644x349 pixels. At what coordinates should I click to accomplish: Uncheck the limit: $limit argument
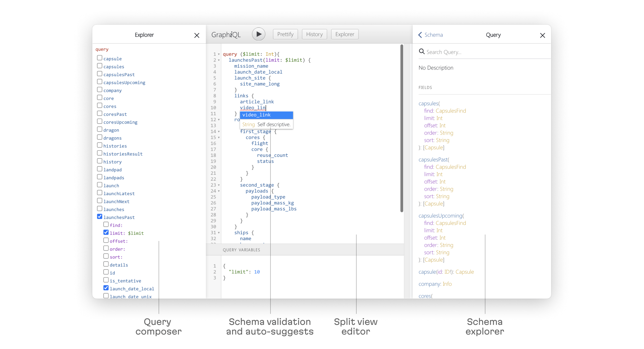(106, 232)
